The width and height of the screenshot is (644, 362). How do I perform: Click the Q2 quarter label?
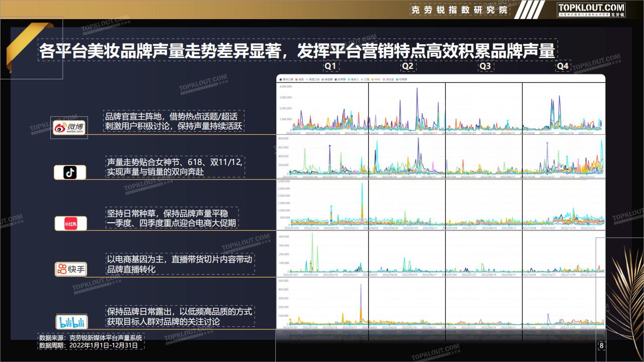pyautogui.click(x=408, y=66)
